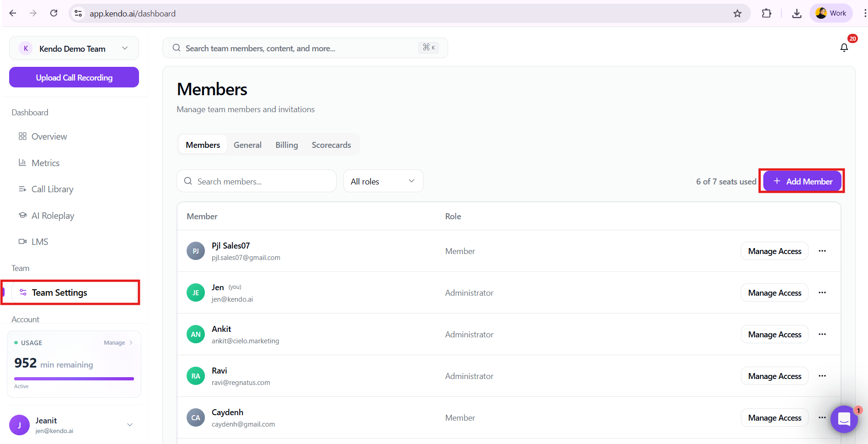Expand the Jeanit account menu

pyautogui.click(x=130, y=425)
